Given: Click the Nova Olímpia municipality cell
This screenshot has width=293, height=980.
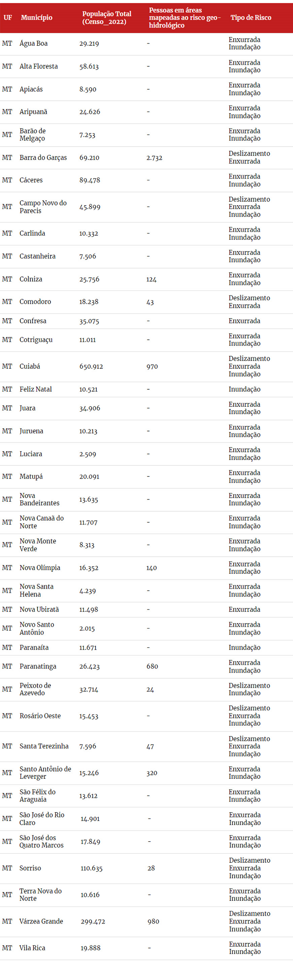Looking at the screenshot, I should coord(40,568).
